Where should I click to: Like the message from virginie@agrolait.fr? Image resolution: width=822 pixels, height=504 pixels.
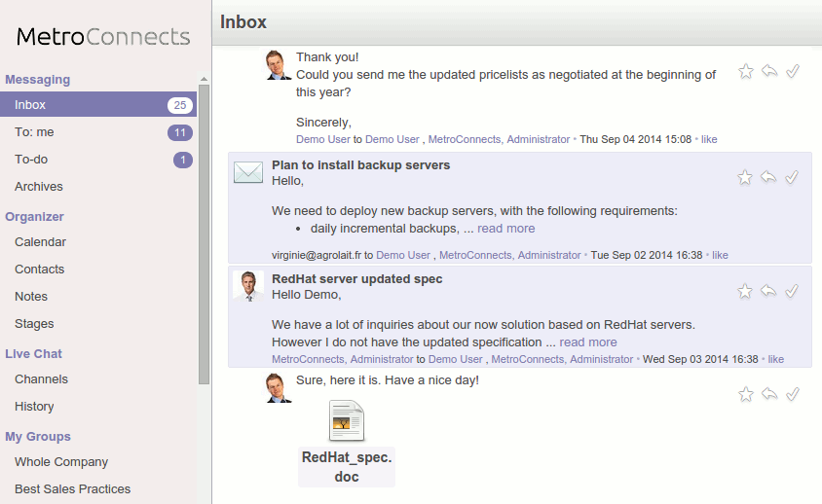pyautogui.click(x=720, y=256)
